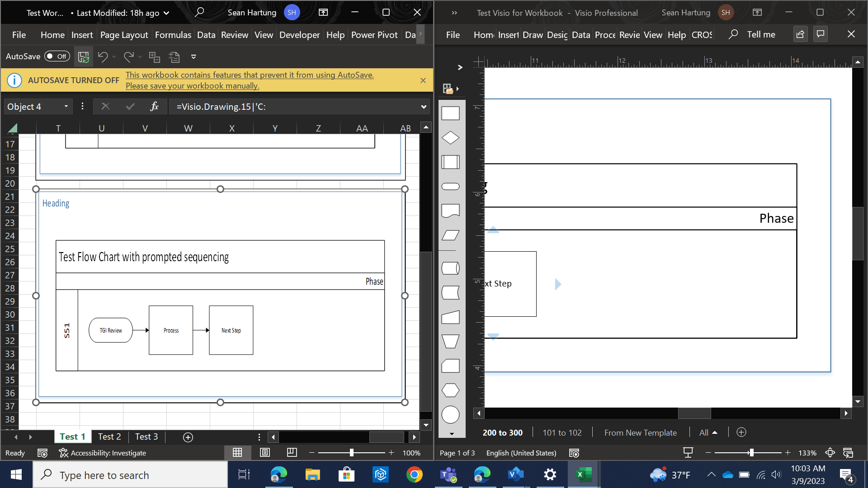Click the Comments icon in Visio
This screenshot has height=488, width=868.
click(821, 34)
